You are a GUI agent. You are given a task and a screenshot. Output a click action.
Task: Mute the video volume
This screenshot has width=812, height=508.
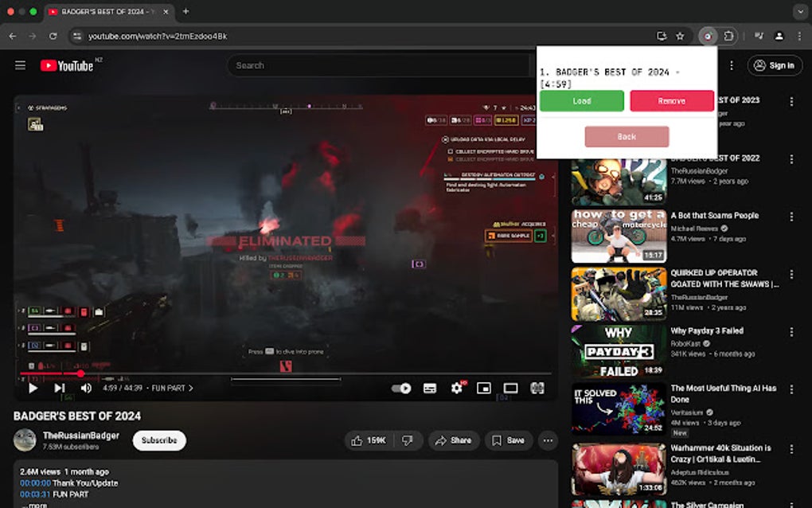[x=87, y=388]
